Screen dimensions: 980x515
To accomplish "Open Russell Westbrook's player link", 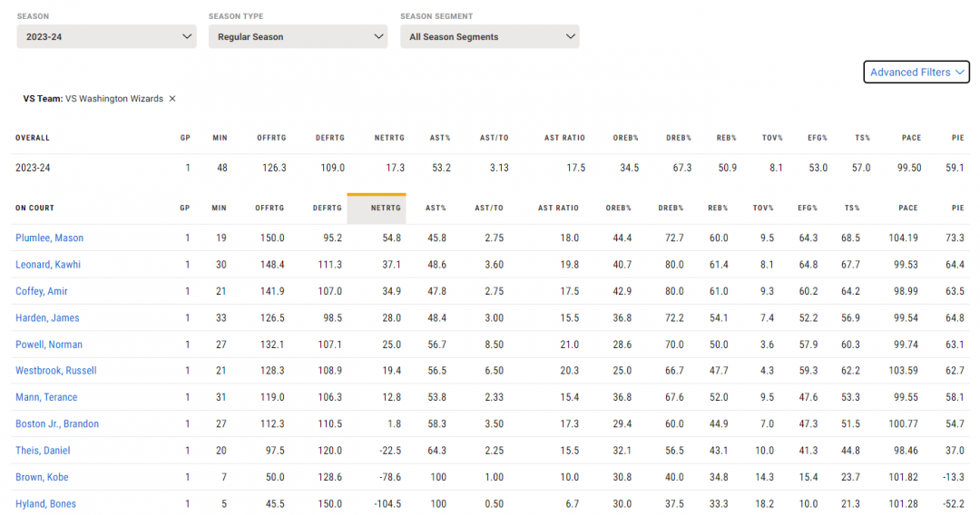I will [56, 371].
